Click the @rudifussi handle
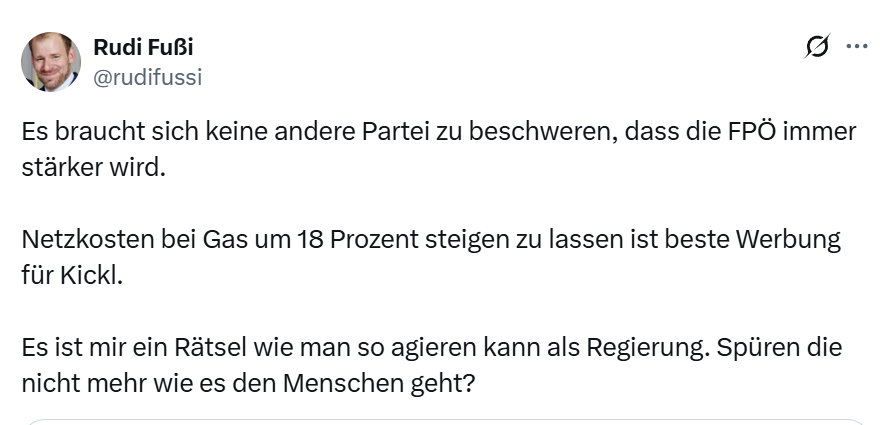Image resolution: width=880 pixels, height=425 pixels. click(x=147, y=77)
